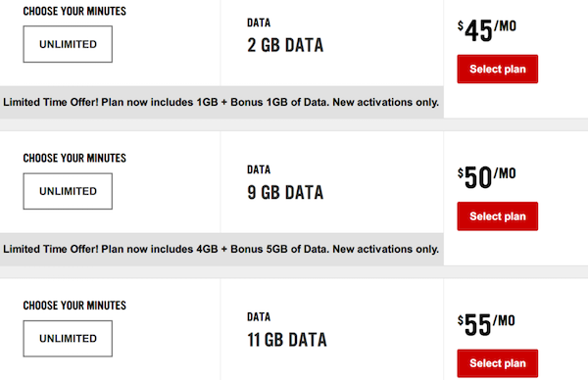Viewport: 588px width, 380px height.
Task: Select the $50/mo plan
Action: tap(497, 216)
